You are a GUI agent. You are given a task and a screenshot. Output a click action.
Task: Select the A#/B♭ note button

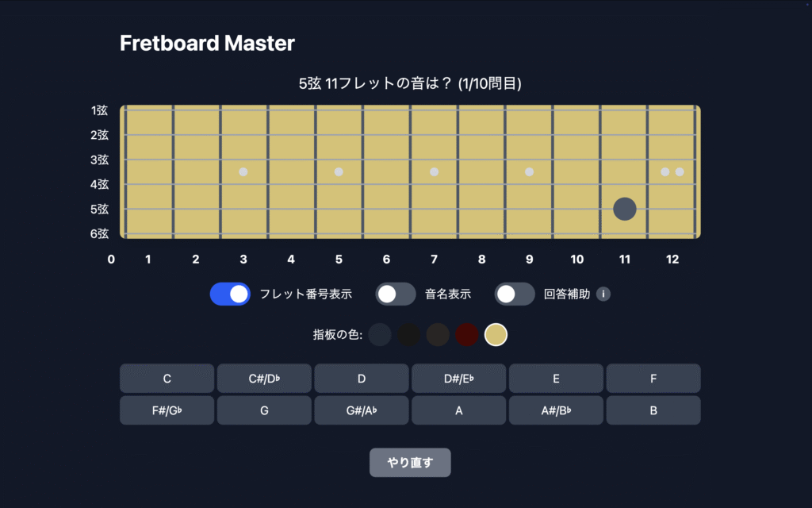(x=556, y=410)
